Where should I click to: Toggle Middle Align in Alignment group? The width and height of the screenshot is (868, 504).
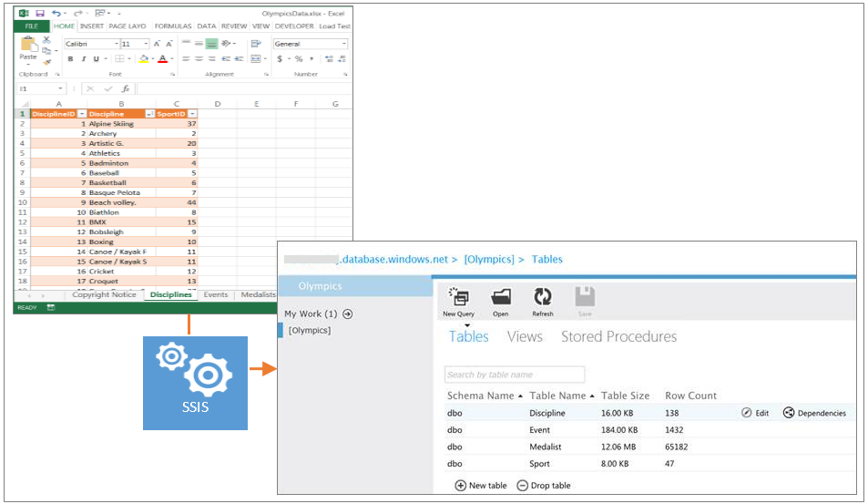pyautogui.click(x=199, y=43)
